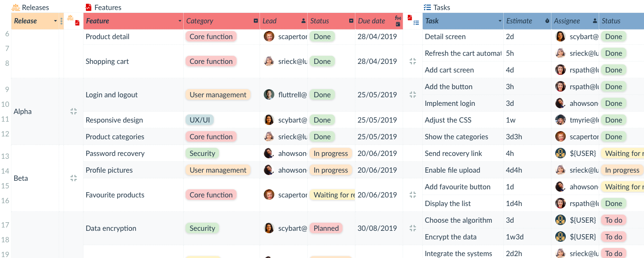Click Product detail lead avatar
This screenshot has height=258, width=644.
(269, 36)
